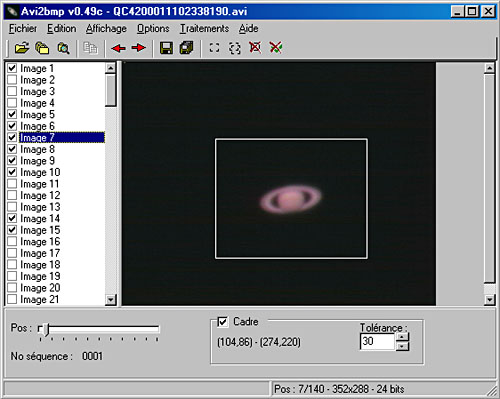Maximize the Avi2bmp window
This screenshot has height=399, width=500.
coord(472,12)
